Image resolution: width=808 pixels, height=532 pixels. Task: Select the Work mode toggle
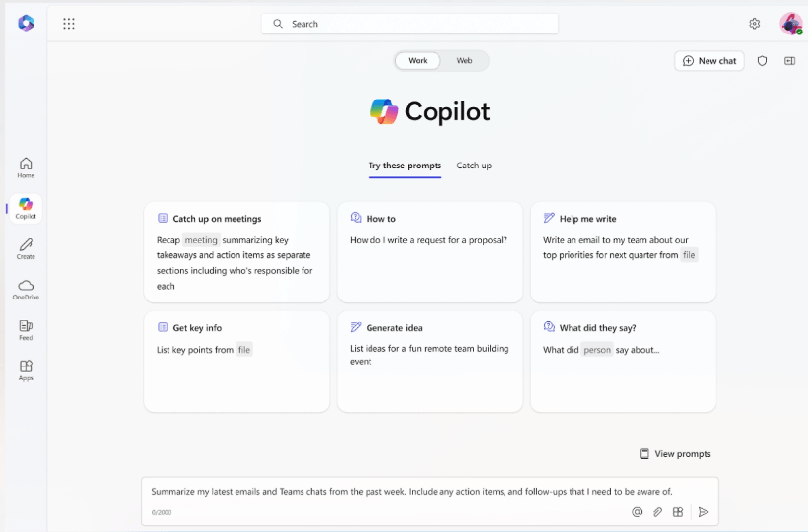click(418, 61)
